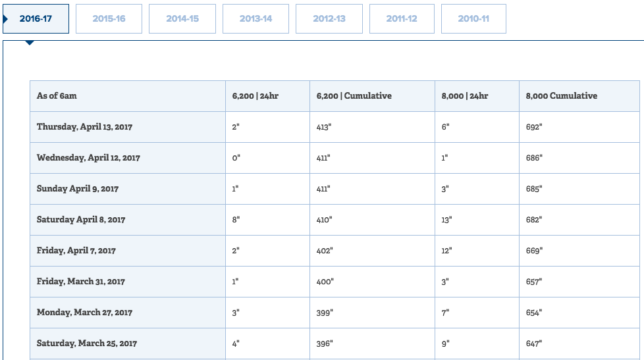Click the 'As of 6am' column header
The width and height of the screenshot is (644, 360).
pos(128,96)
